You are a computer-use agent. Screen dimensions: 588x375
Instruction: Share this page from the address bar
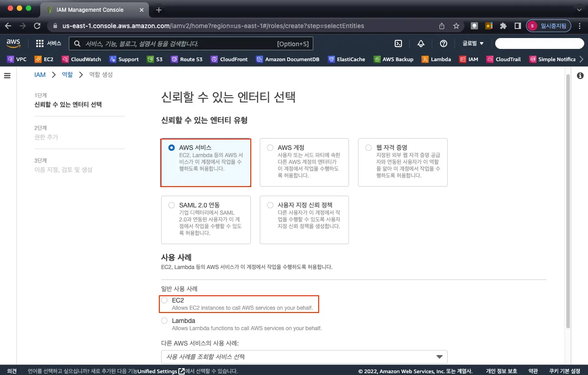442,26
